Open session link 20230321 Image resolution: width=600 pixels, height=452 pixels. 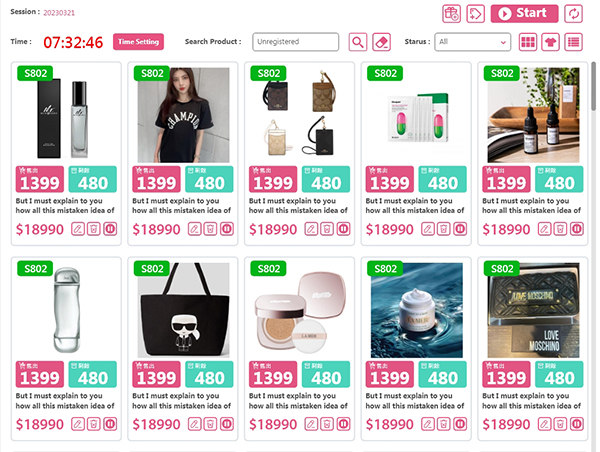click(x=59, y=13)
